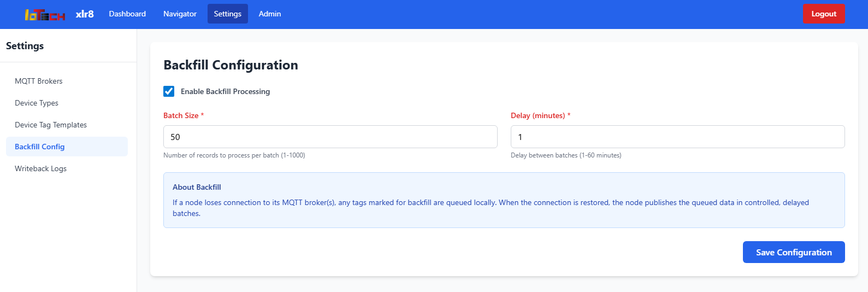Click the IoTech logo

pyautogui.click(x=45, y=15)
